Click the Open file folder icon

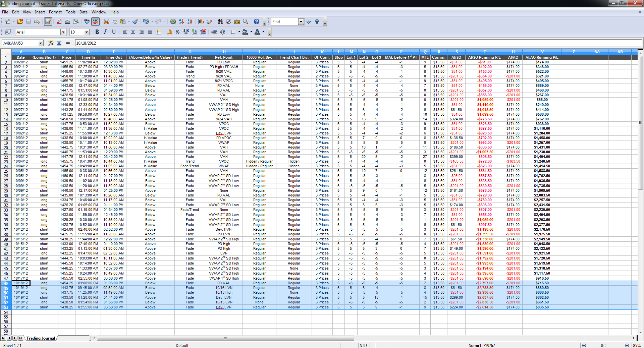tap(20, 21)
